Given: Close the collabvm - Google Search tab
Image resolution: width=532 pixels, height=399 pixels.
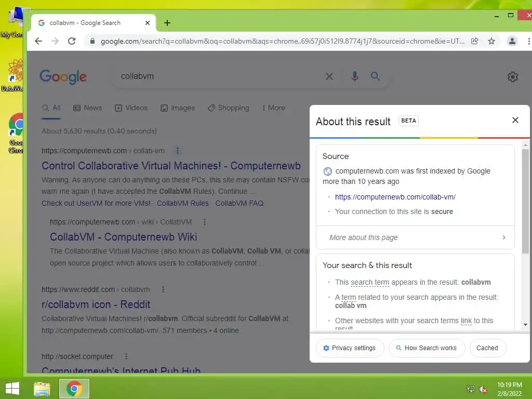Looking at the screenshot, I should click(x=147, y=23).
